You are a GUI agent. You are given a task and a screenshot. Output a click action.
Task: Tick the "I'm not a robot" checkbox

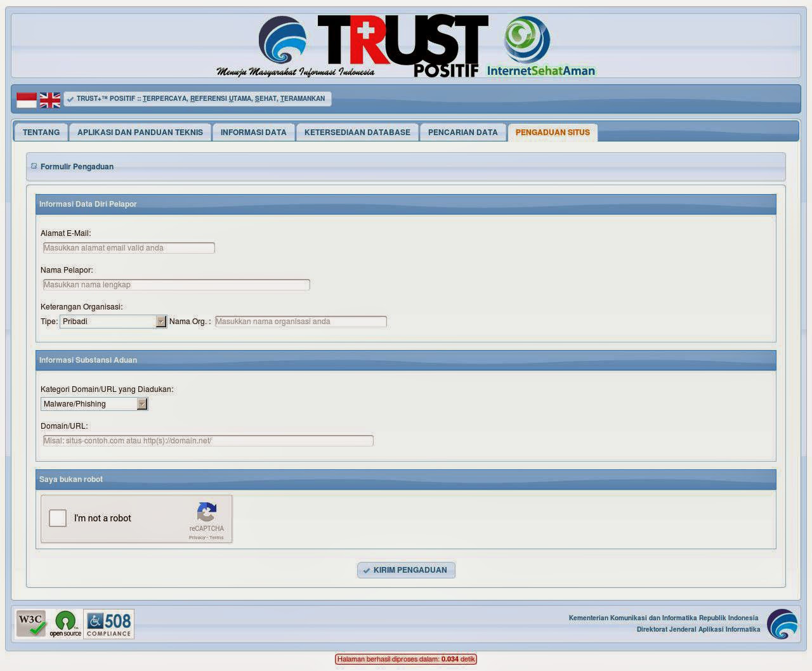point(58,518)
